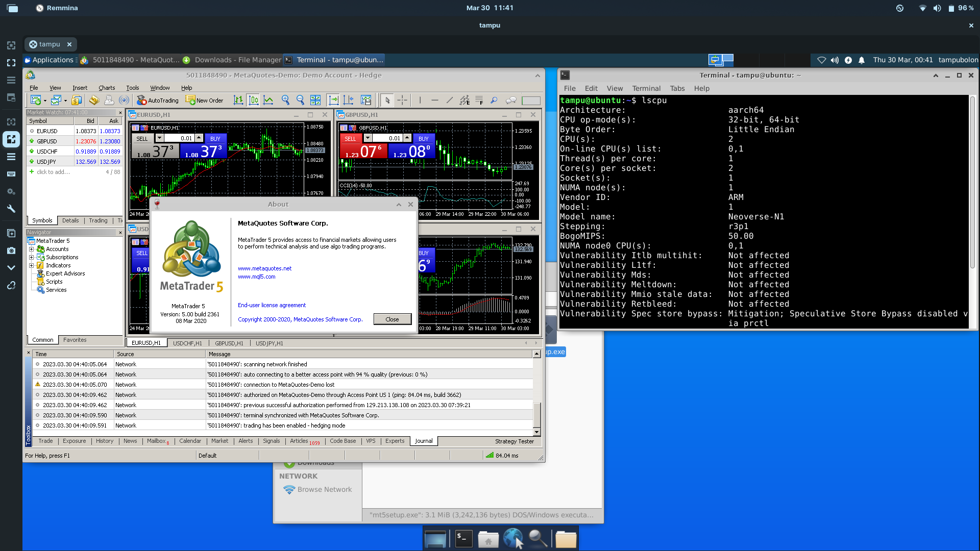Screen dimensions: 980x551
Task: Switch chart to bar chart mode
Action: click(x=238, y=101)
